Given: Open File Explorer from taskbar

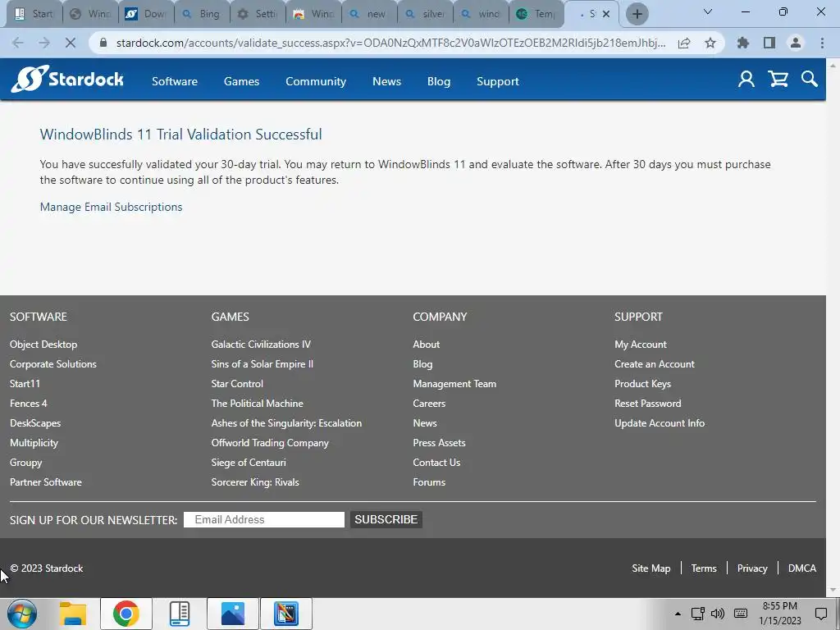Looking at the screenshot, I should pyautogui.click(x=73, y=614).
